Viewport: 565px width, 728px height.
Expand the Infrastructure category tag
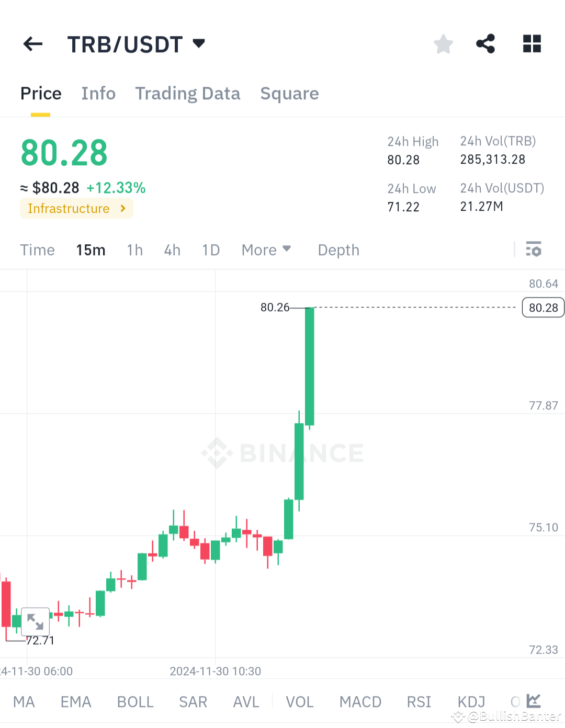pos(76,208)
